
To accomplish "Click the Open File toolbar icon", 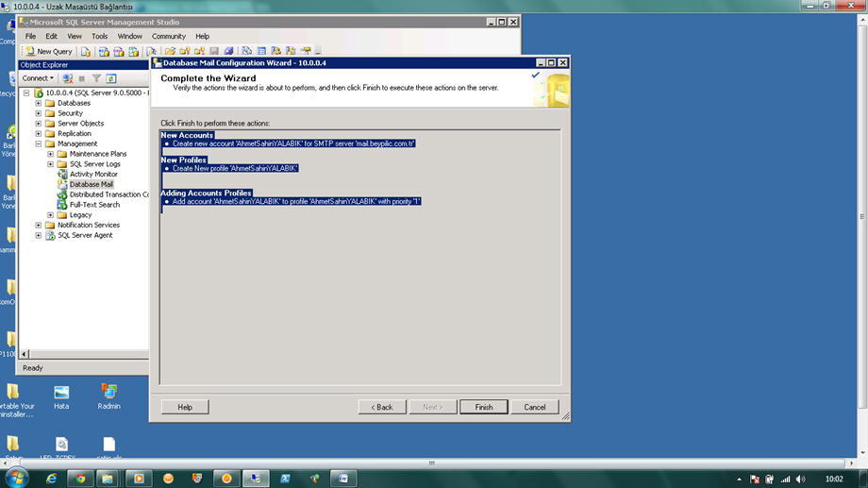I will click(x=170, y=52).
